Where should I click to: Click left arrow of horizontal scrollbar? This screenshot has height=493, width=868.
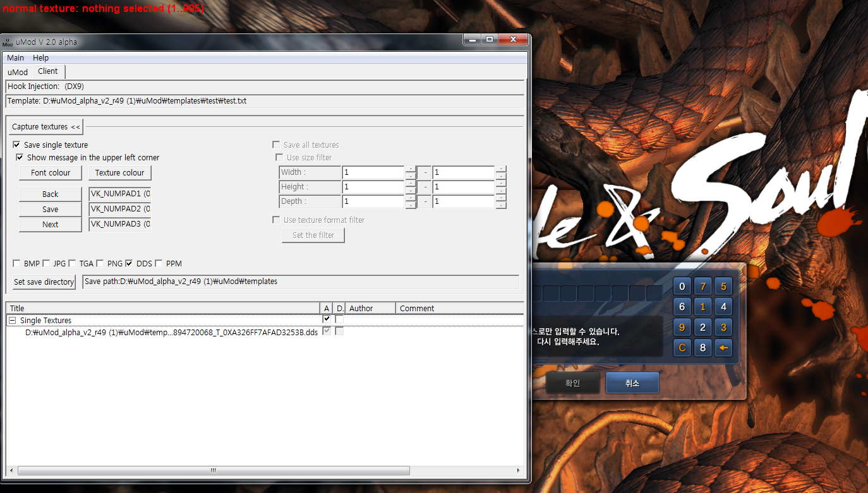click(11, 471)
